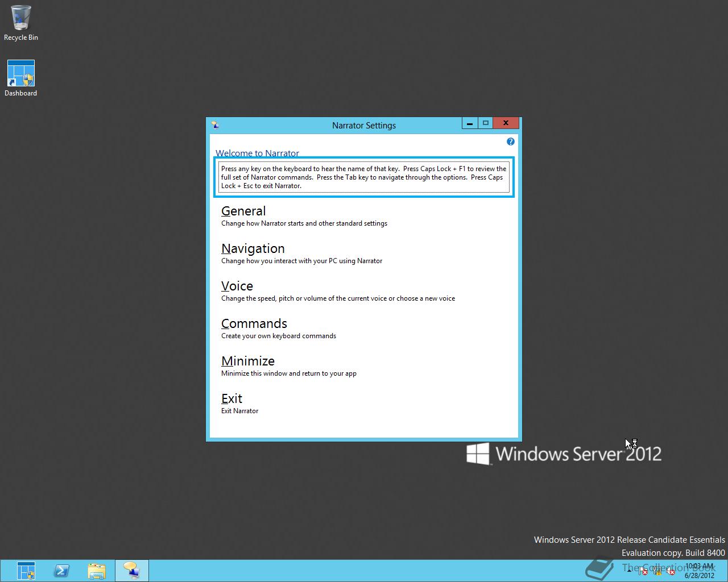Open the Dashboard desktop shortcut

(20, 78)
